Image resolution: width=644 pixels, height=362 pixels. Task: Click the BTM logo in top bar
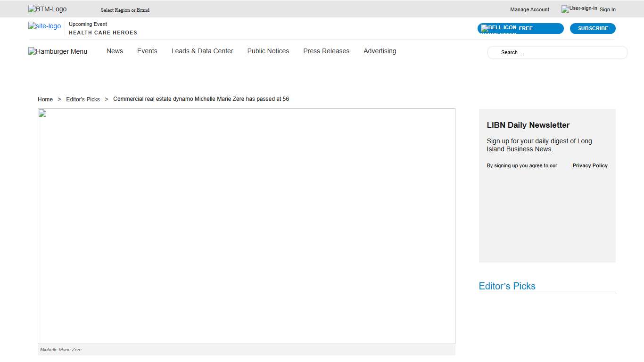[47, 9]
